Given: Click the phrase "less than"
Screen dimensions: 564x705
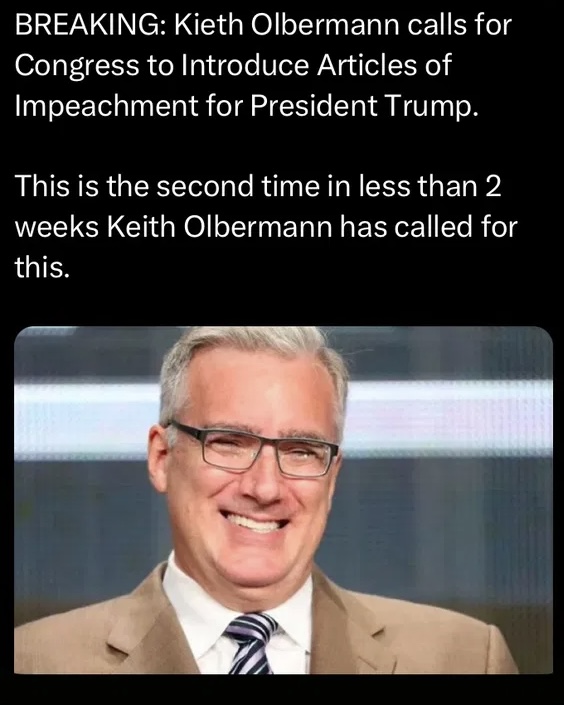Looking at the screenshot, I should [417, 186].
